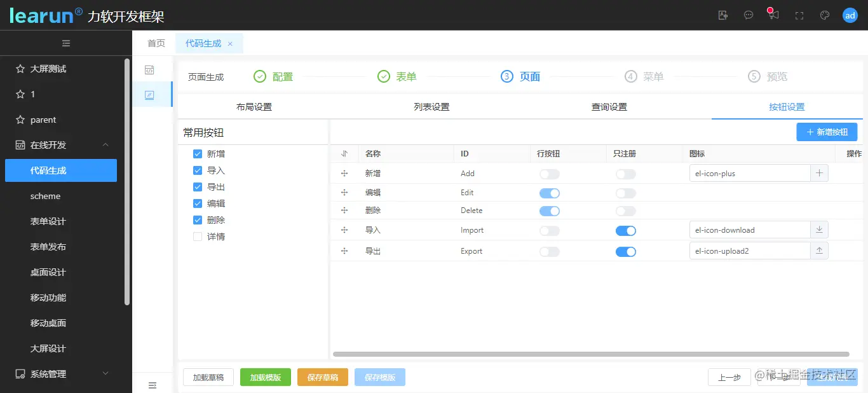Open the theme palette icon
Image resolution: width=868 pixels, height=393 pixels.
coord(825,15)
